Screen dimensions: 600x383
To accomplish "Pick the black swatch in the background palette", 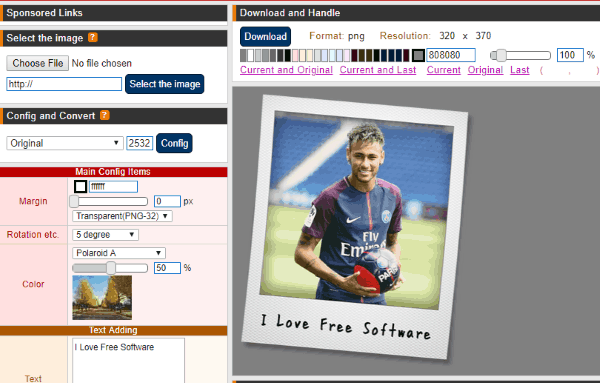I will (x=288, y=55).
